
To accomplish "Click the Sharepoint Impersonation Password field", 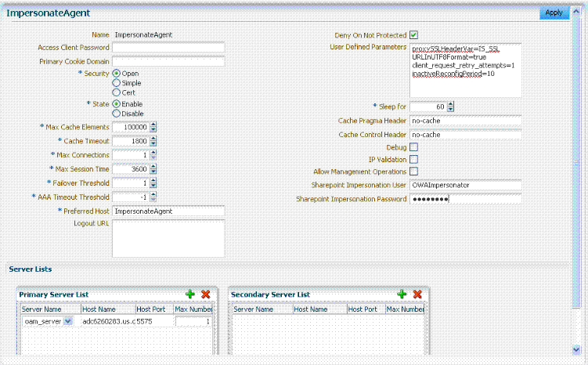I will (x=465, y=199).
